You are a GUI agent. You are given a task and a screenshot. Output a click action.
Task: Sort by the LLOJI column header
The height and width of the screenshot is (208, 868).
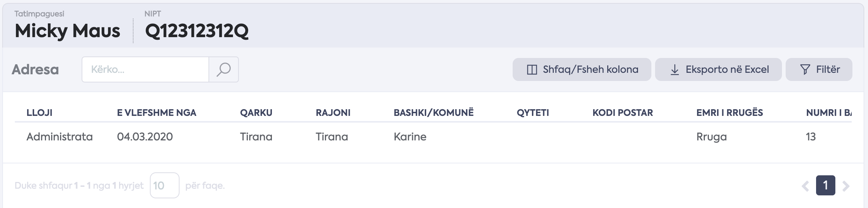coord(39,113)
